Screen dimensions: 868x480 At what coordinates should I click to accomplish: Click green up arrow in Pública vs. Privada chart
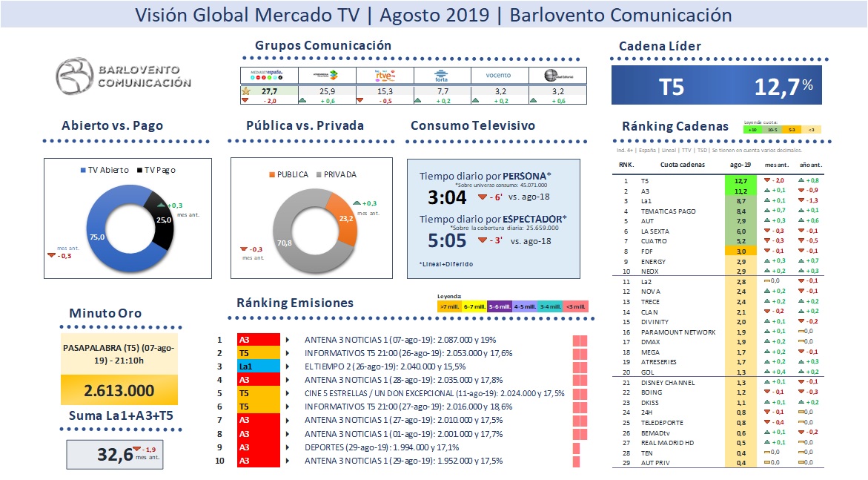click(357, 203)
